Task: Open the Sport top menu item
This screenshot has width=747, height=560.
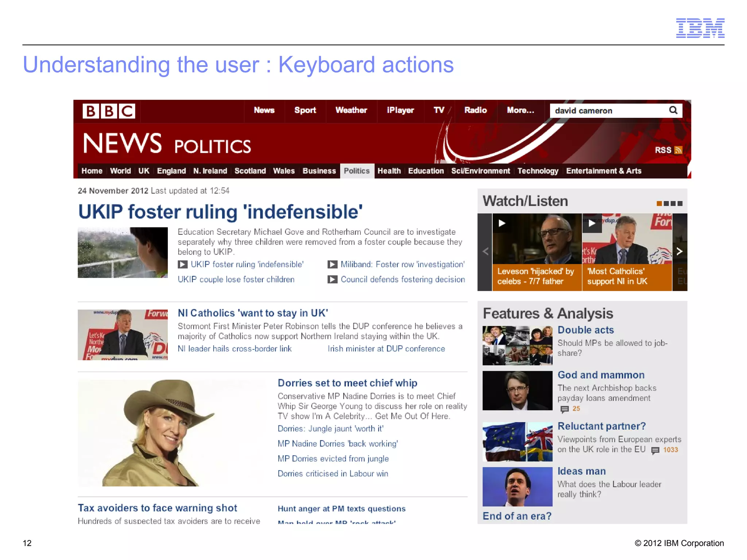Action: (x=305, y=110)
